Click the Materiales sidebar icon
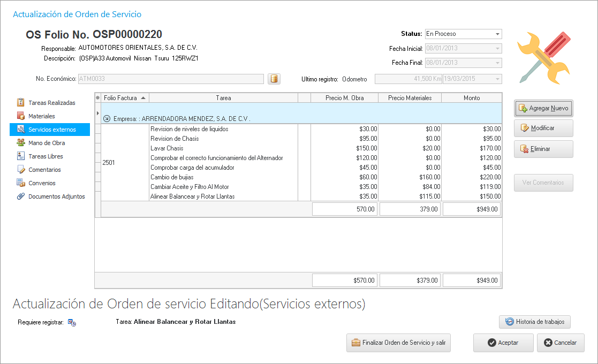 tap(21, 116)
